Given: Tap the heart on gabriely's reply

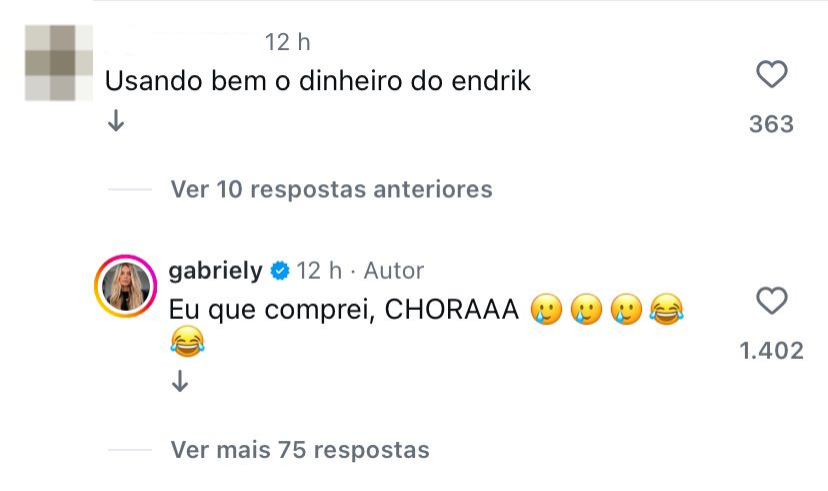Looking at the screenshot, I should coord(772,301).
